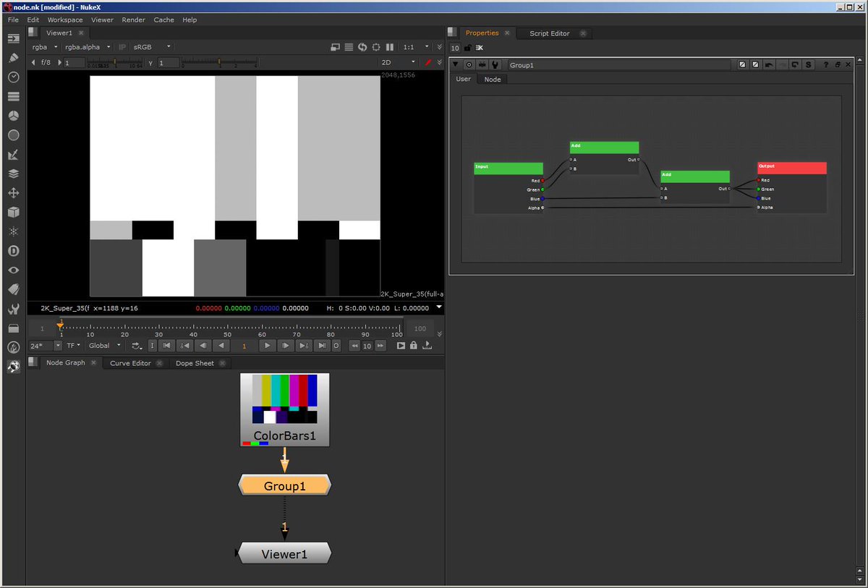Collapse the Group1 properties panel arrow
The height and width of the screenshot is (588, 868).
pyautogui.click(x=456, y=65)
